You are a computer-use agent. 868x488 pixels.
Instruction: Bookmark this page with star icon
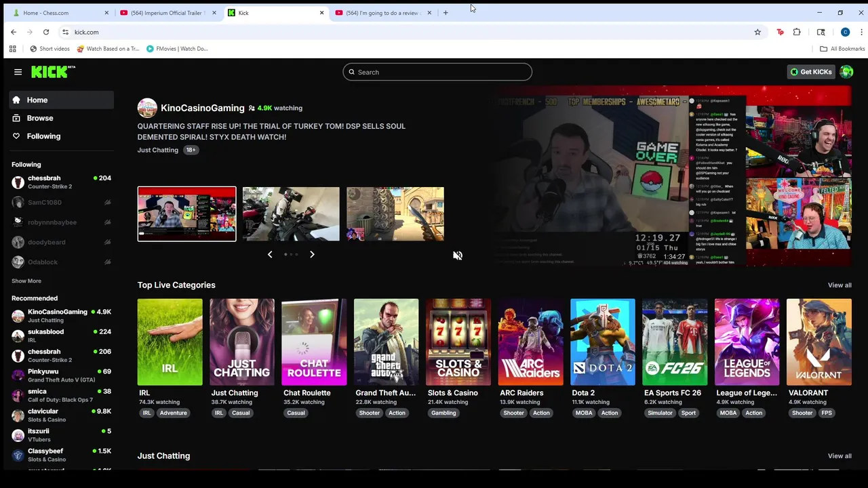(757, 32)
